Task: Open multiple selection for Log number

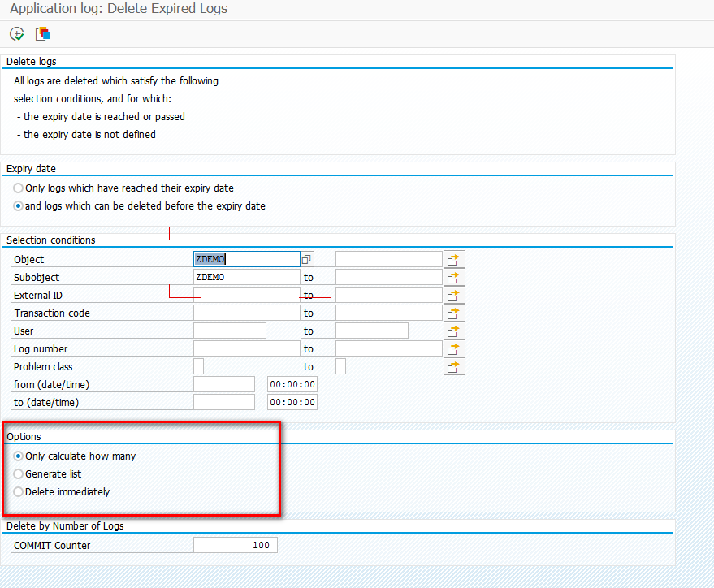Action: click(454, 348)
